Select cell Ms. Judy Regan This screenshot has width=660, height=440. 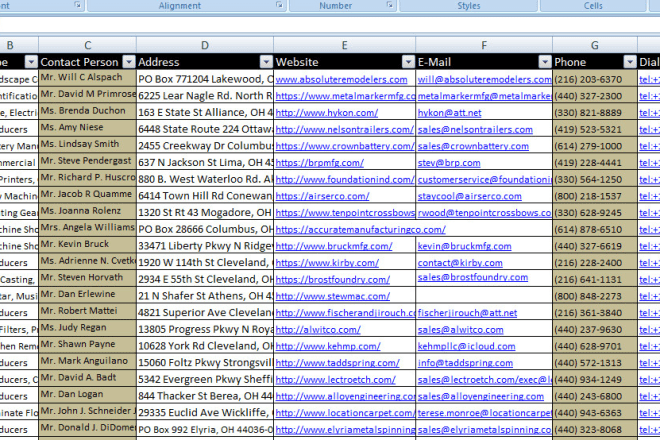[x=88, y=328]
